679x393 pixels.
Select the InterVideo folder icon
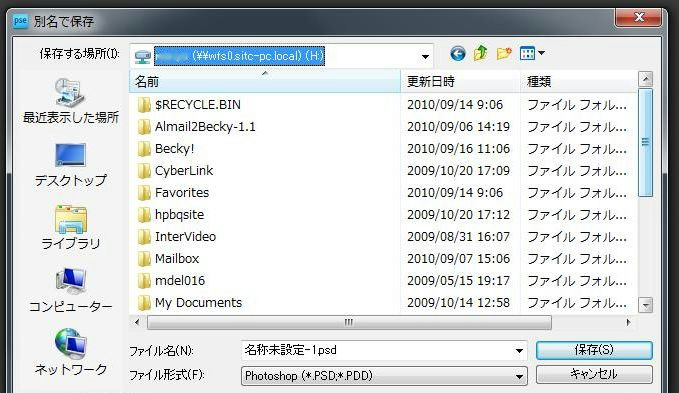[x=144, y=237]
